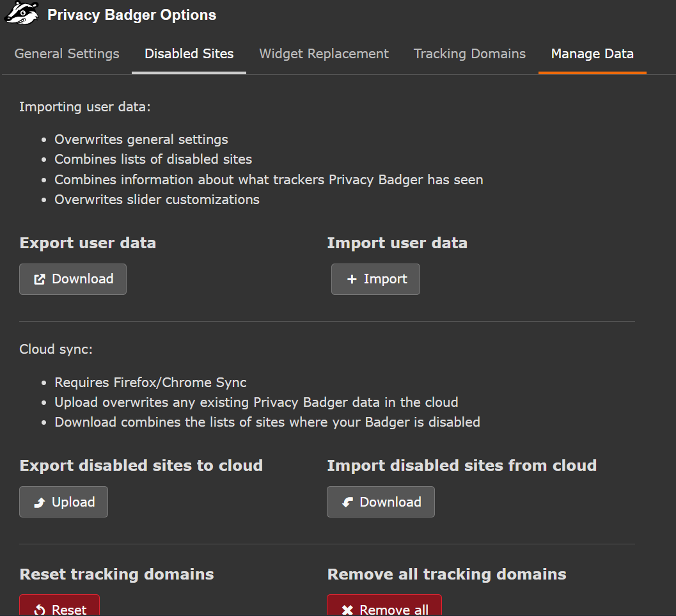Click 'Export disabled sites to cloud' heading
The image size is (676, 616).
[x=141, y=466]
